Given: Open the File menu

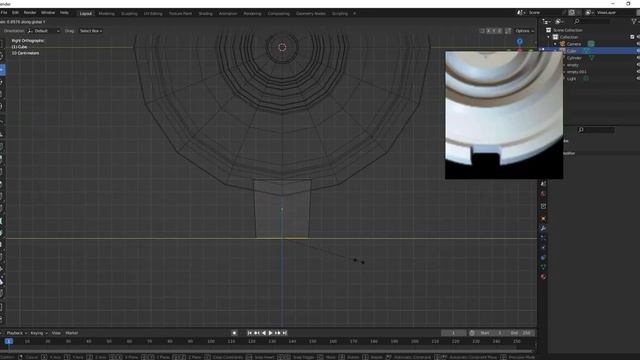Looking at the screenshot, I should coord(4,13).
